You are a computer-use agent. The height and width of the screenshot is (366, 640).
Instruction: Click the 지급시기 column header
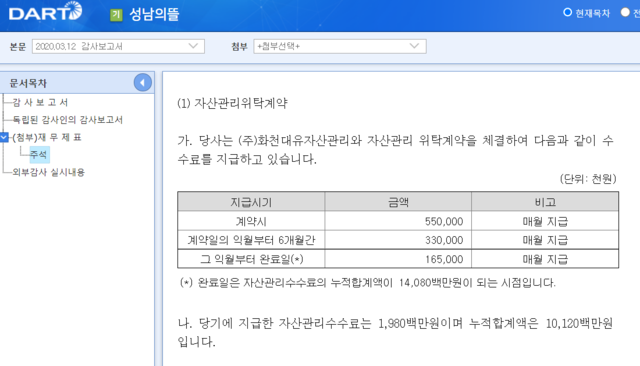tap(251, 202)
